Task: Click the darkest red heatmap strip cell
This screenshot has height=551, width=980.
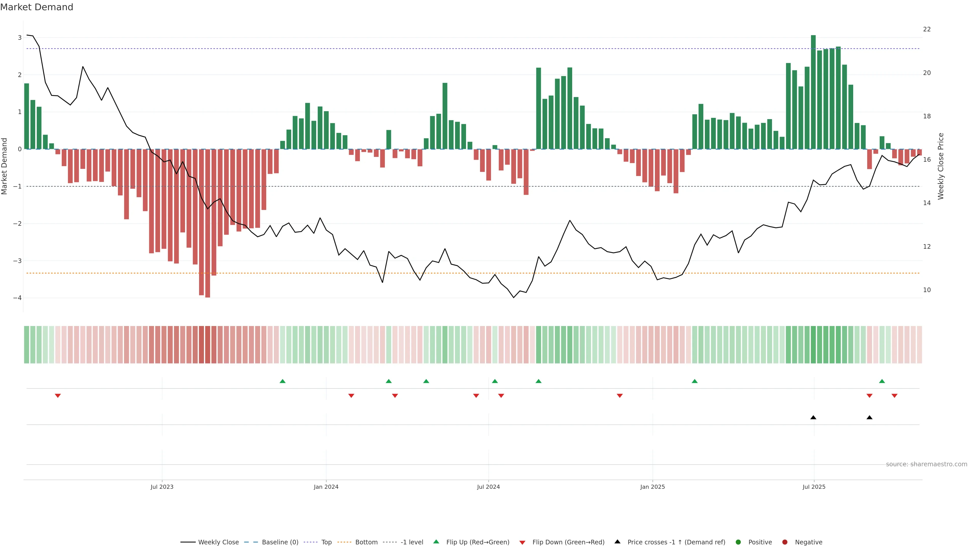Action: (208, 345)
